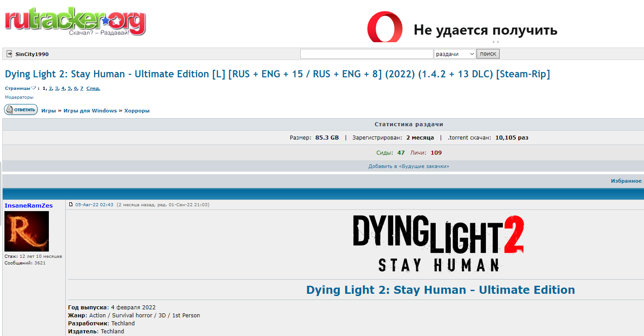
Task: Click the «Жанр: Action / Survival horror» line
Action: 134,316
